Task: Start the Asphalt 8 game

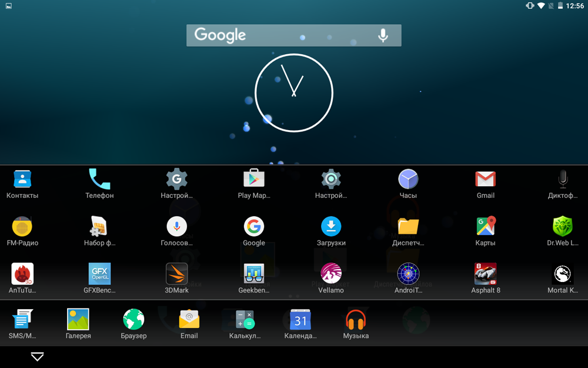Action: [x=485, y=274]
